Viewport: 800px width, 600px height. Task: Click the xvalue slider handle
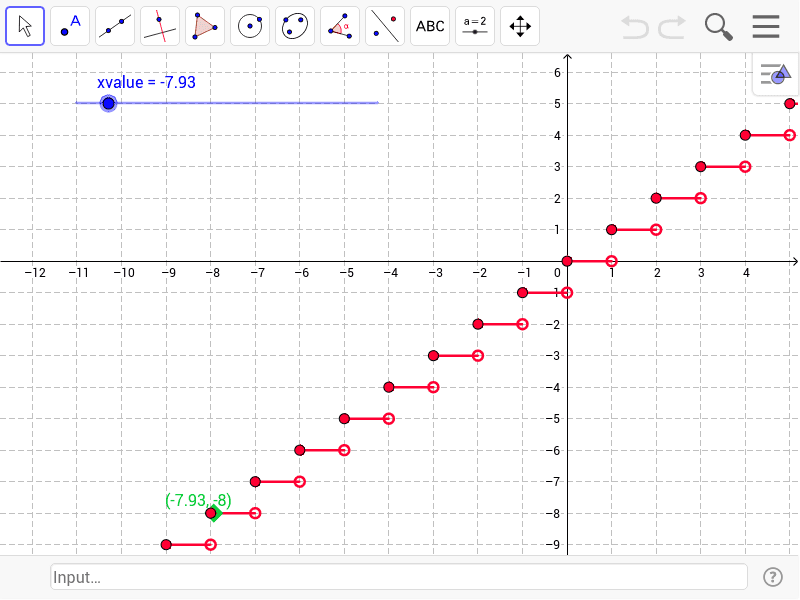[108, 104]
